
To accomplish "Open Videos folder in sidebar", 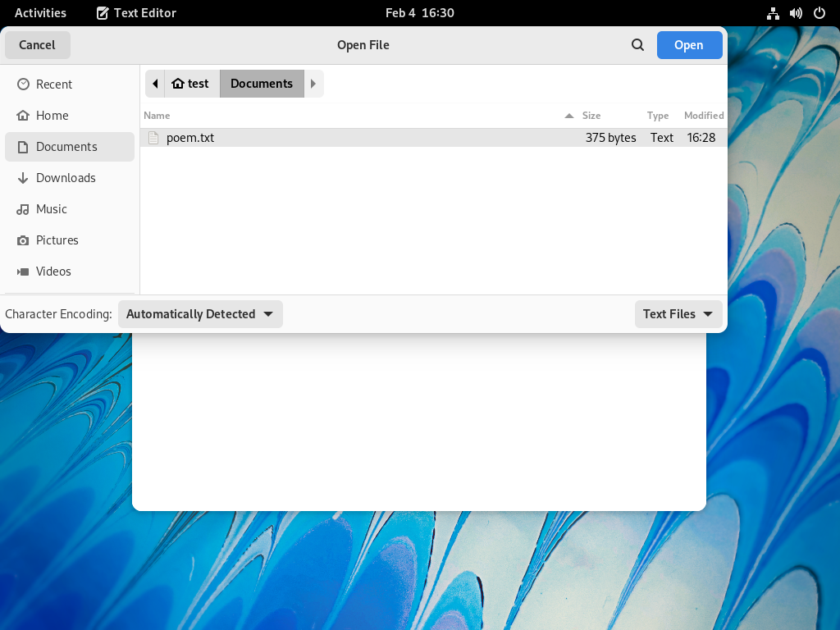I will 70,271.
